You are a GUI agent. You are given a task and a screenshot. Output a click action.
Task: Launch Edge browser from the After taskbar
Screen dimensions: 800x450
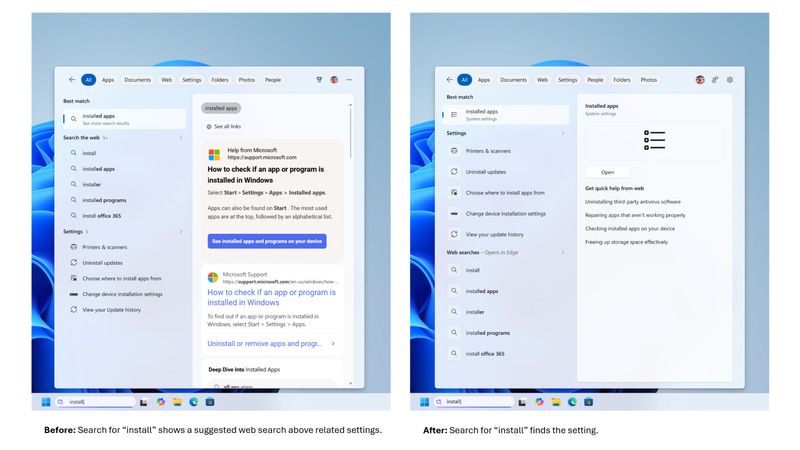pyautogui.click(x=572, y=402)
